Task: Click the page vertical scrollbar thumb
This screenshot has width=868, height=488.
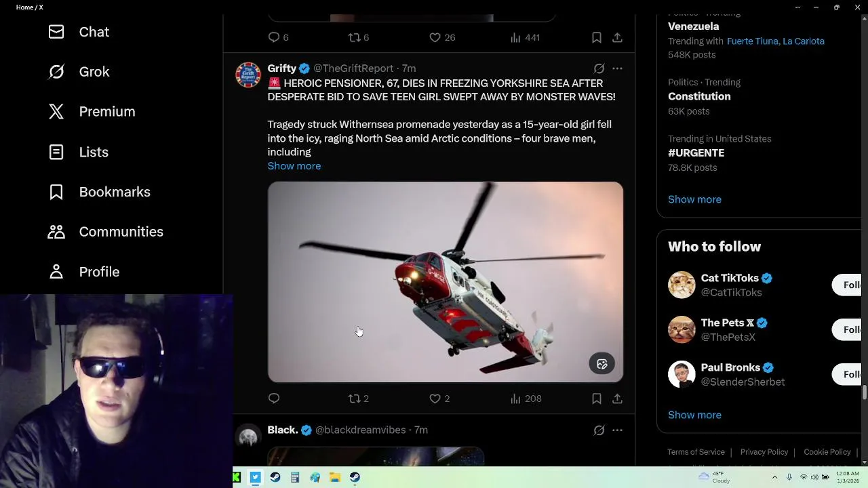Action: click(865, 392)
